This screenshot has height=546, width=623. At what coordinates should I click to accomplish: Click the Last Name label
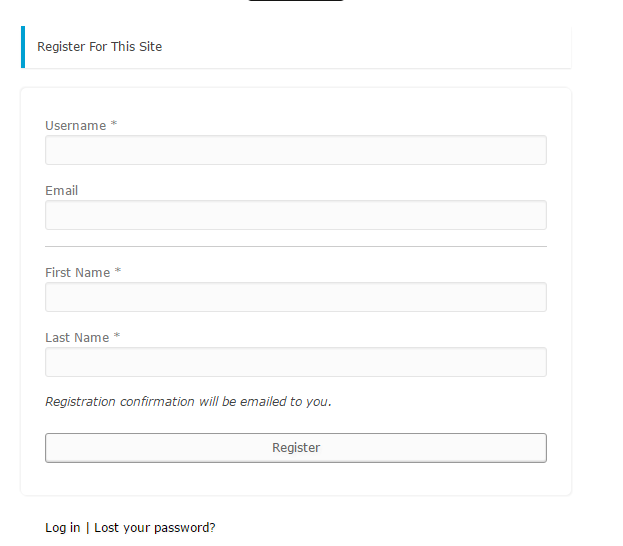coord(77,338)
